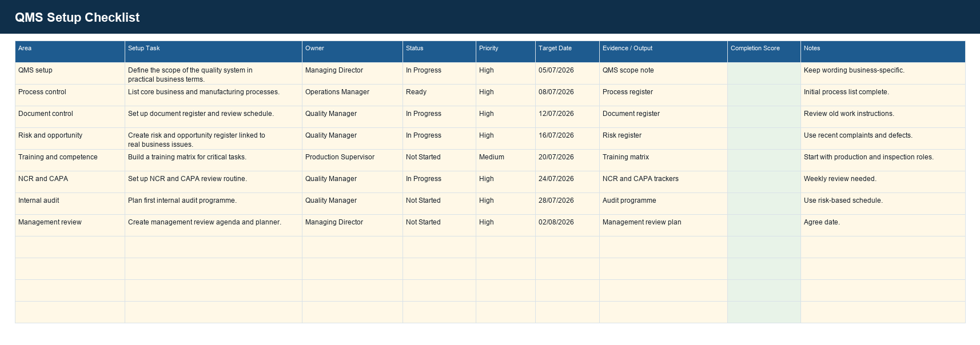Click the Training matrix evidence cell

tap(663, 160)
